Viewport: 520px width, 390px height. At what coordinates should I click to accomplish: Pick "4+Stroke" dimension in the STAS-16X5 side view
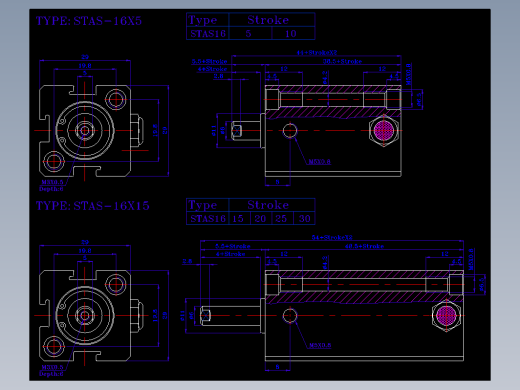click(212, 69)
